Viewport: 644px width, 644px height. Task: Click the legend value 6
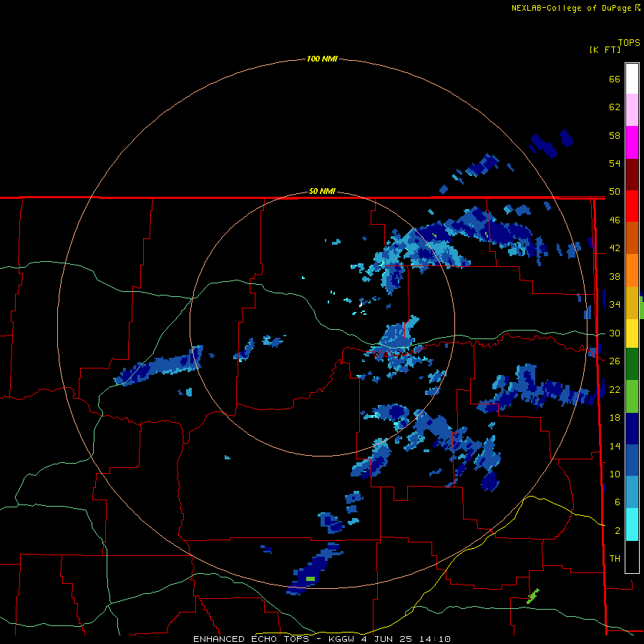(x=617, y=502)
